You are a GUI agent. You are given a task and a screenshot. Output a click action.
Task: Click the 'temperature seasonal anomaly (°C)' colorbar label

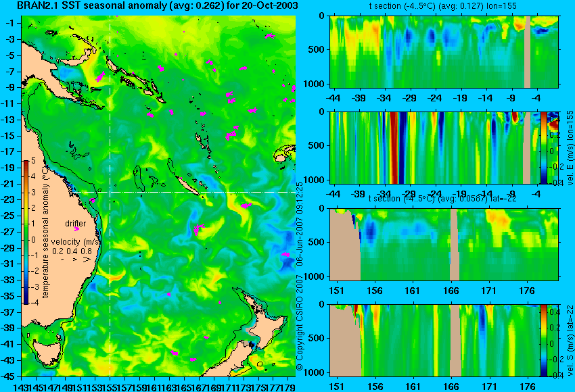[x=45, y=232]
